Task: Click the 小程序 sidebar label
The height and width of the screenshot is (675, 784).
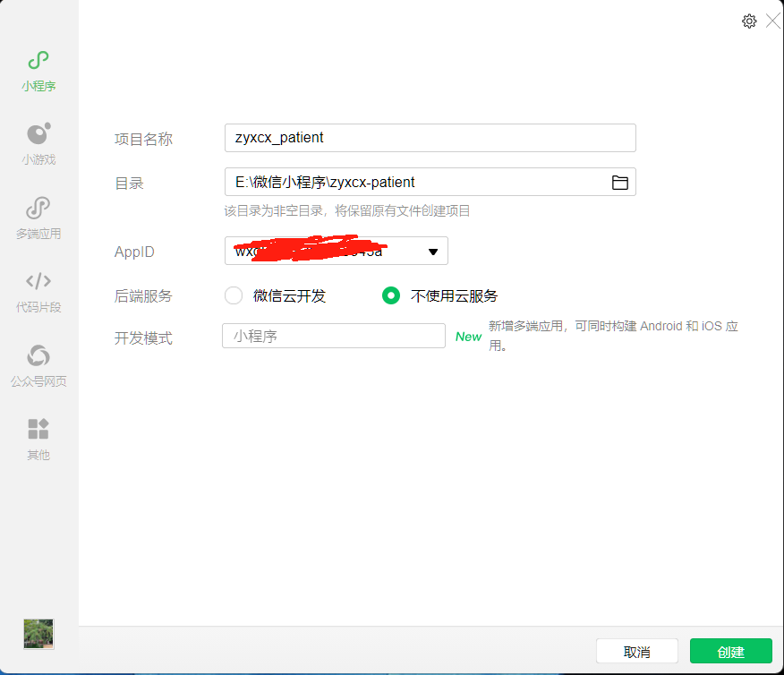Action: (38, 86)
